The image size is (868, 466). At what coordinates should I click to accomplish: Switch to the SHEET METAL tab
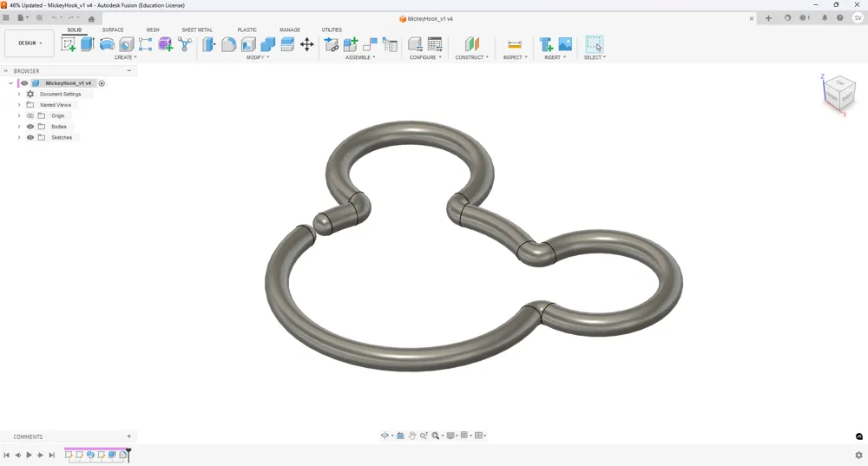(197, 30)
